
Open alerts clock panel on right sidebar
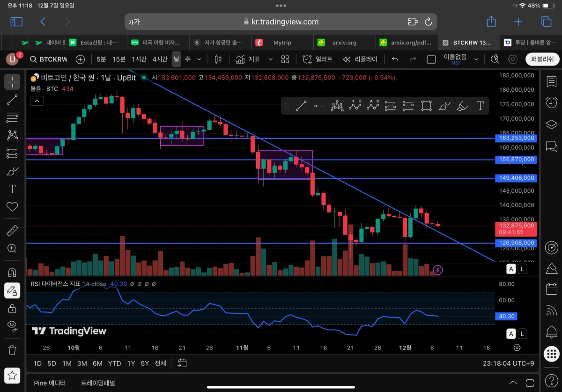[551, 102]
